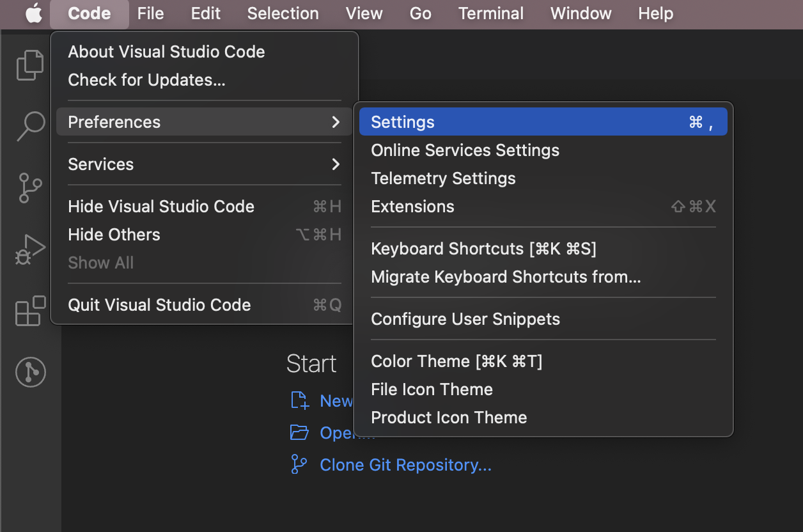Select Settings from Preferences submenu
The height and width of the screenshot is (532, 803).
(x=403, y=122)
